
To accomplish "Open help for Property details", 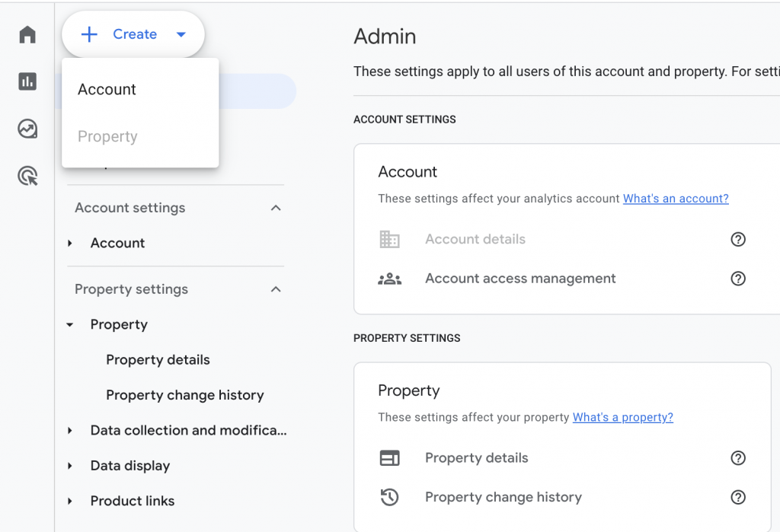I will [x=738, y=458].
